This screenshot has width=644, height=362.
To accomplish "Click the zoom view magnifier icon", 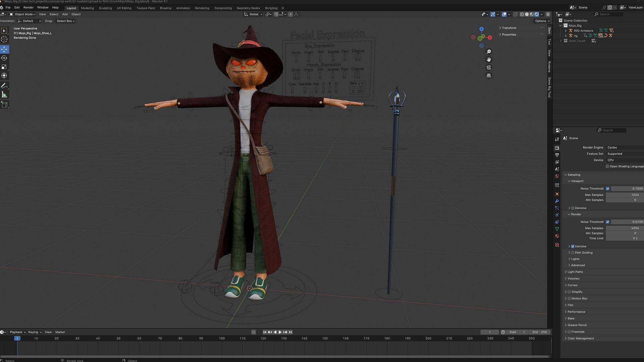I will pyautogui.click(x=489, y=52).
